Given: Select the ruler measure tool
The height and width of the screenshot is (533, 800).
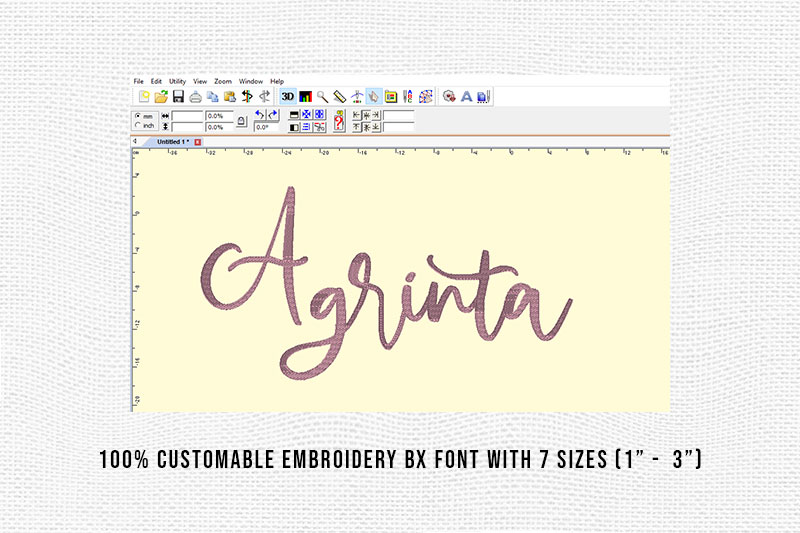Looking at the screenshot, I should [x=339, y=96].
